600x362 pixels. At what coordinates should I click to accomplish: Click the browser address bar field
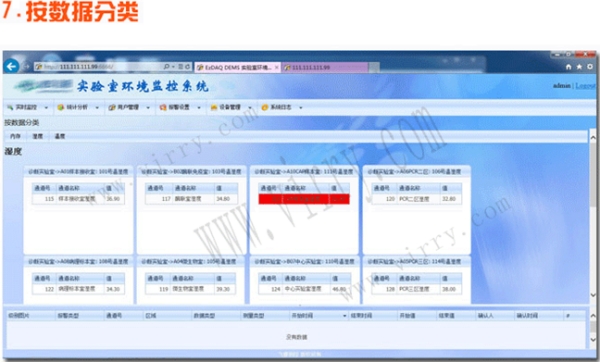click(99, 67)
